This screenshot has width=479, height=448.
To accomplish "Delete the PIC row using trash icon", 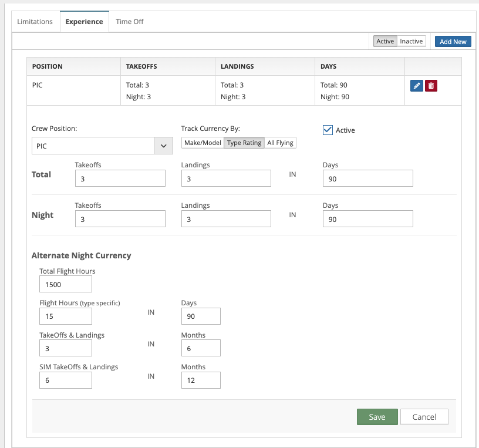I will (x=431, y=86).
